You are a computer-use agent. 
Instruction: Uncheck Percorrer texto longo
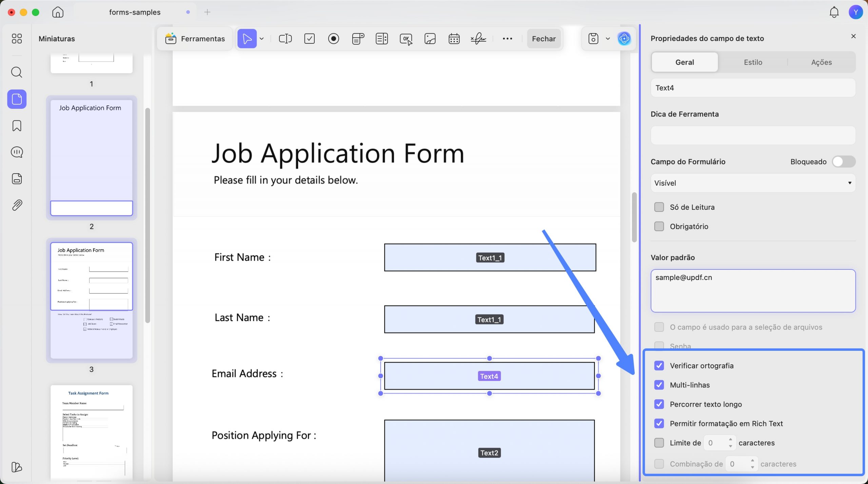coord(659,404)
